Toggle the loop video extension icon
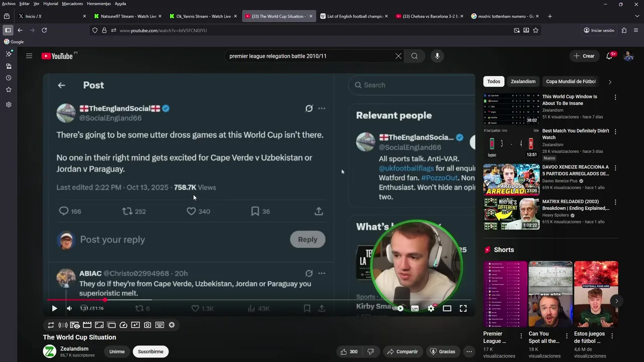The width and height of the screenshot is (644, 362). (x=51, y=325)
